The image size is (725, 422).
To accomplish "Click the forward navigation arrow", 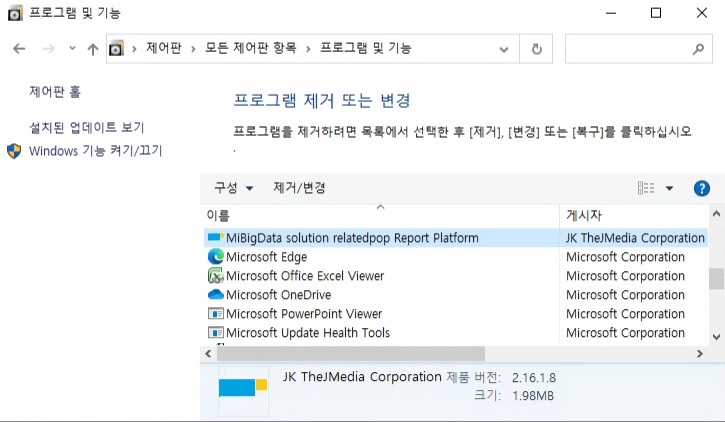I will (x=49, y=49).
